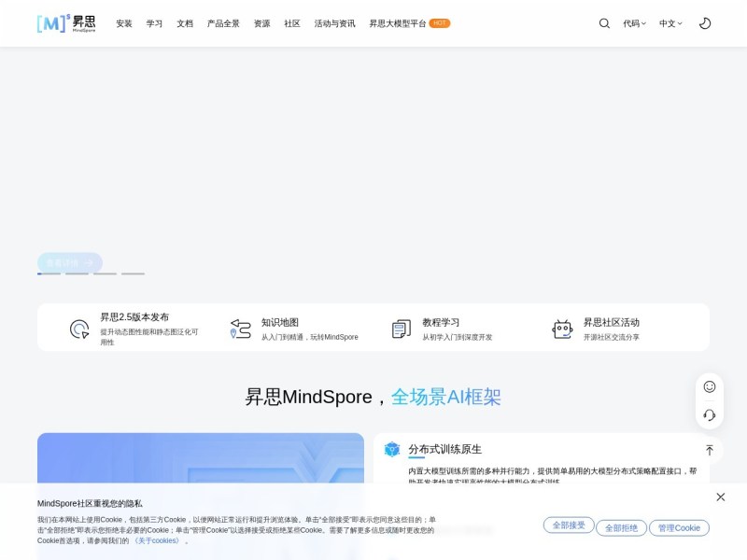Click the 昇思2.5版本发布 cursor icon
This screenshot has height=560, width=747.
(79, 329)
